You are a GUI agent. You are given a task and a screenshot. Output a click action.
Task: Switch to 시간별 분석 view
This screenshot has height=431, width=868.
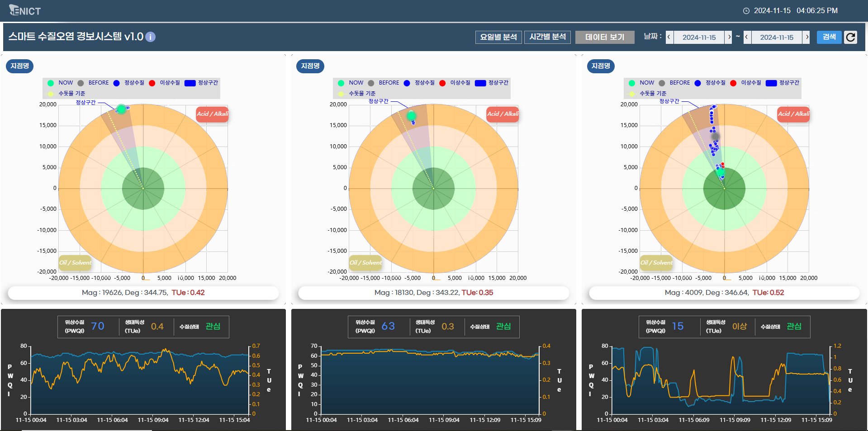click(547, 37)
